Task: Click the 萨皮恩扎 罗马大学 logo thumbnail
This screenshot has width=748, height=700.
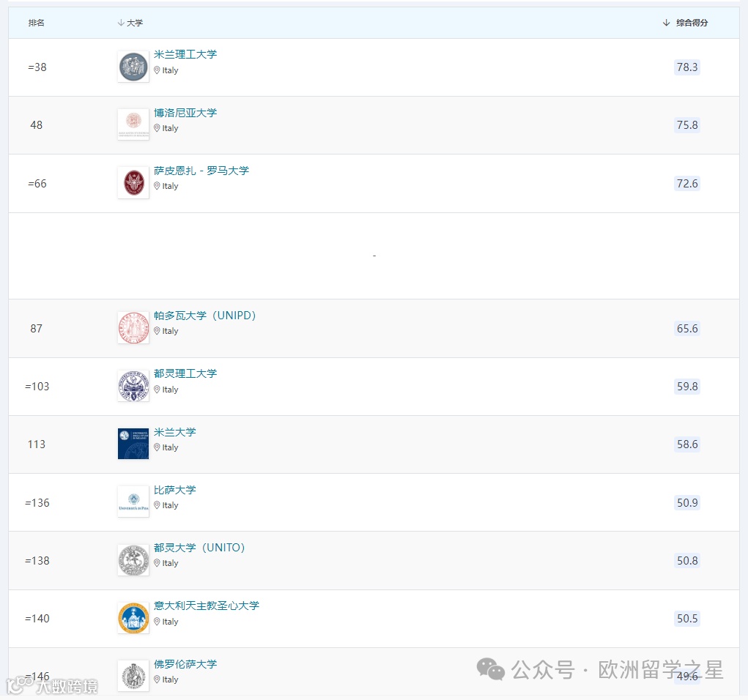Action: pyautogui.click(x=133, y=182)
